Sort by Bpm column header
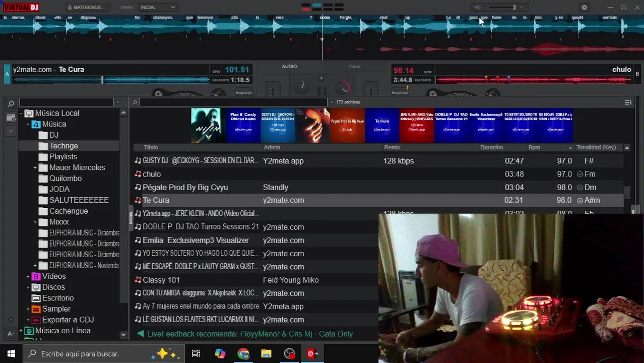Screen dimensions: 644x363 [x=534, y=147]
